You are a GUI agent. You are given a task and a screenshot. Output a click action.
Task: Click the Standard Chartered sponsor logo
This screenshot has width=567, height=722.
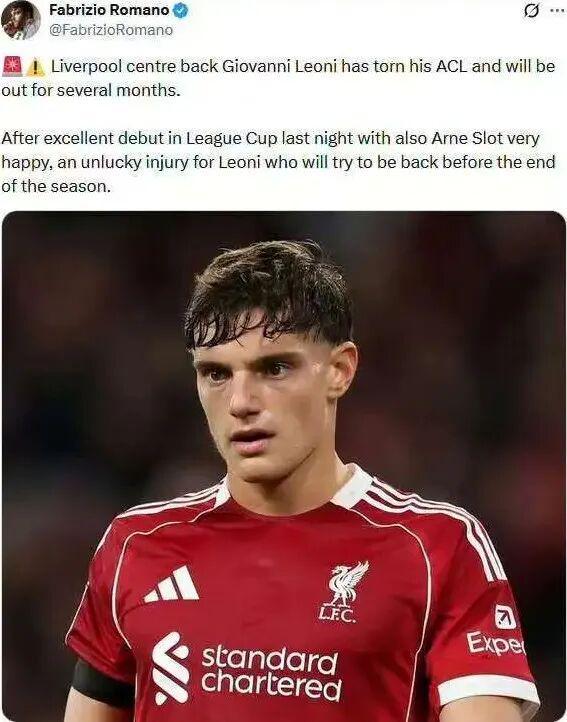[x=247, y=668]
